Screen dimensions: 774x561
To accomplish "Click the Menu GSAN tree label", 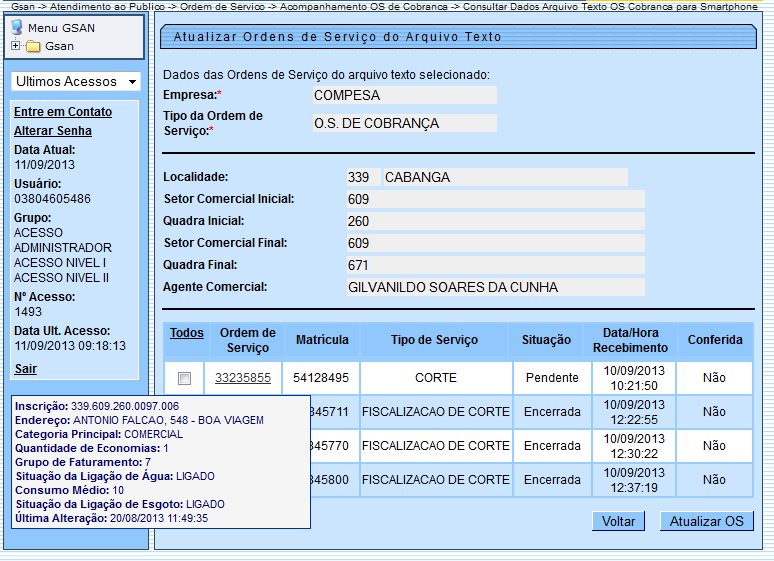I will [x=61, y=28].
